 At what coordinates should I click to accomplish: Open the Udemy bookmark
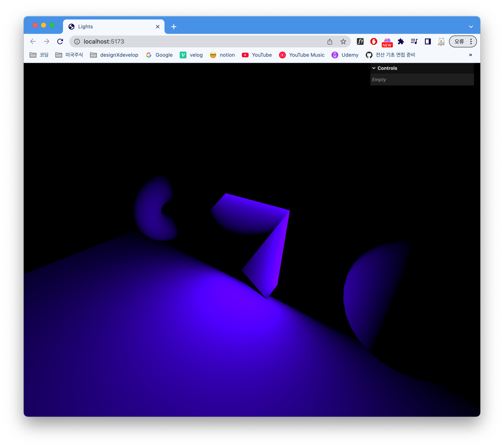345,55
